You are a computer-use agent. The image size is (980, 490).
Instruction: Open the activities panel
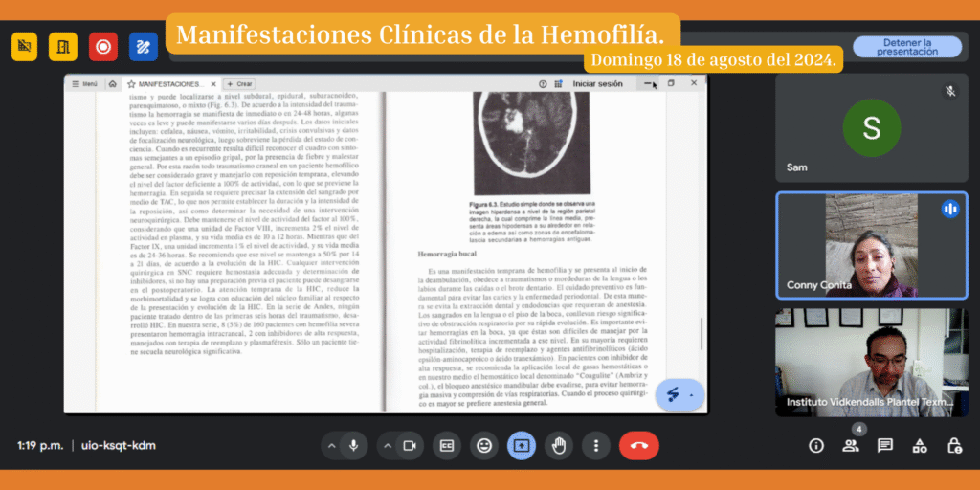click(x=920, y=445)
